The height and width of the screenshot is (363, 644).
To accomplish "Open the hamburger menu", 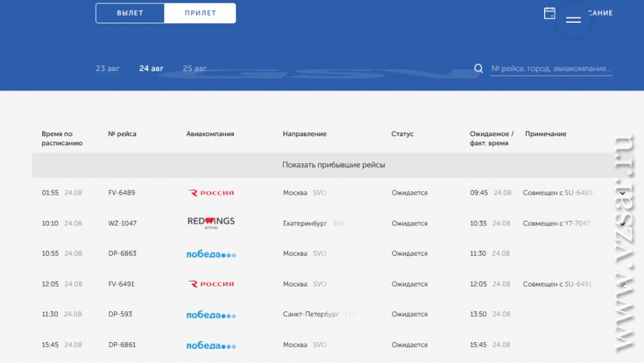I will [574, 19].
